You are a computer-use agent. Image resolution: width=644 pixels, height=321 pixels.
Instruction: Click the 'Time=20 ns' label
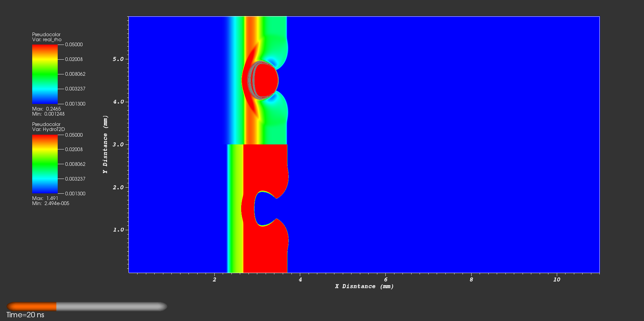tap(25, 315)
